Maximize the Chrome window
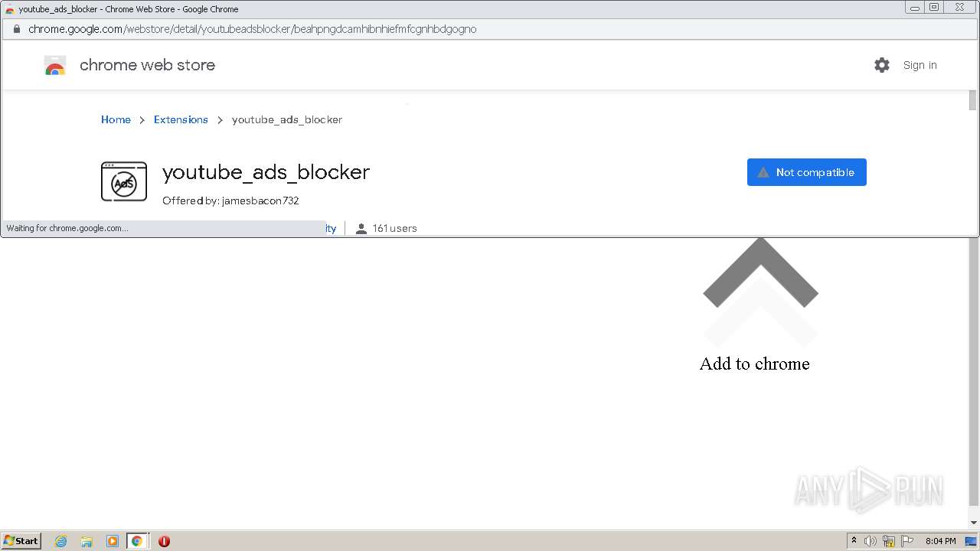 point(934,7)
